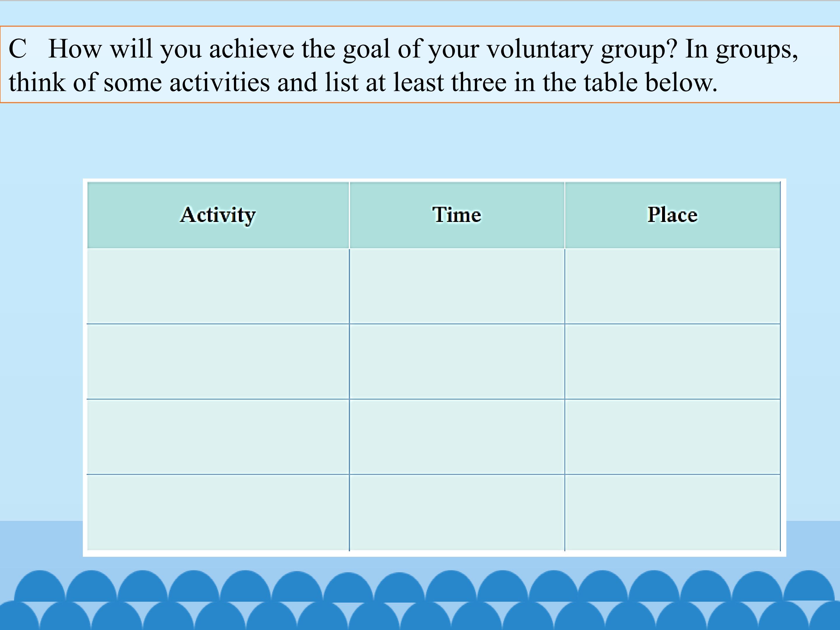Select the first-row cell under Time
This screenshot has width=840, height=630.
[457, 286]
